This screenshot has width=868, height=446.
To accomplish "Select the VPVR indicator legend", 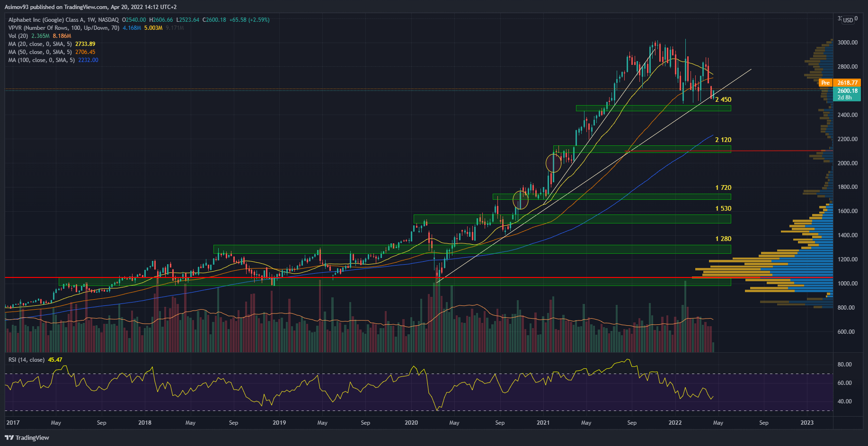I will click(64, 28).
